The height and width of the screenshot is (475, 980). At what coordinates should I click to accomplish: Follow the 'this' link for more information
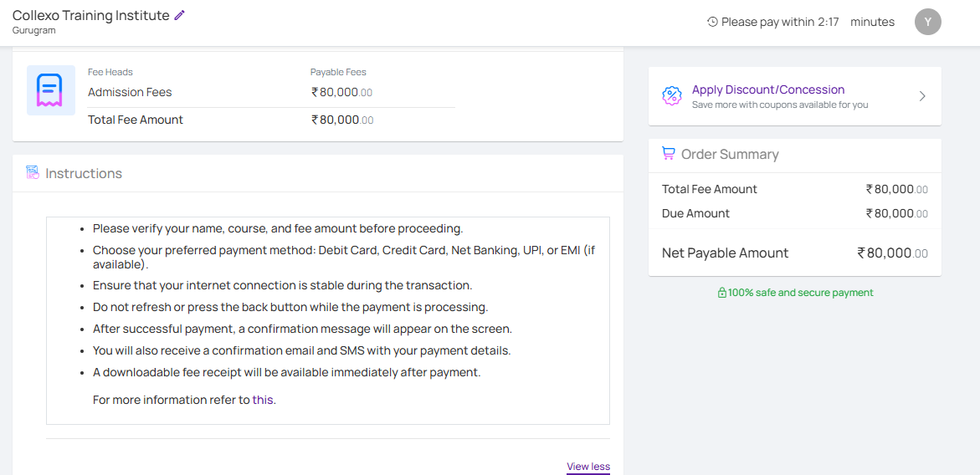(x=263, y=400)
